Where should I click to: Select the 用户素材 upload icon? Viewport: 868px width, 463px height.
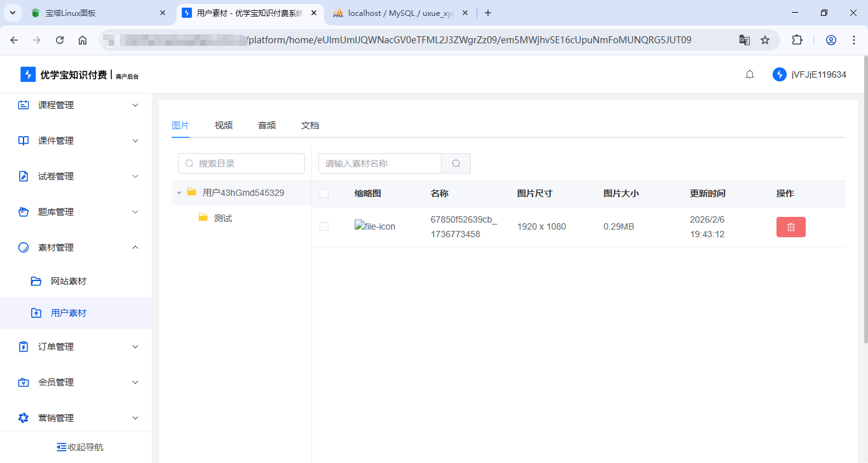pyautogui.click(x=36, y=312)
